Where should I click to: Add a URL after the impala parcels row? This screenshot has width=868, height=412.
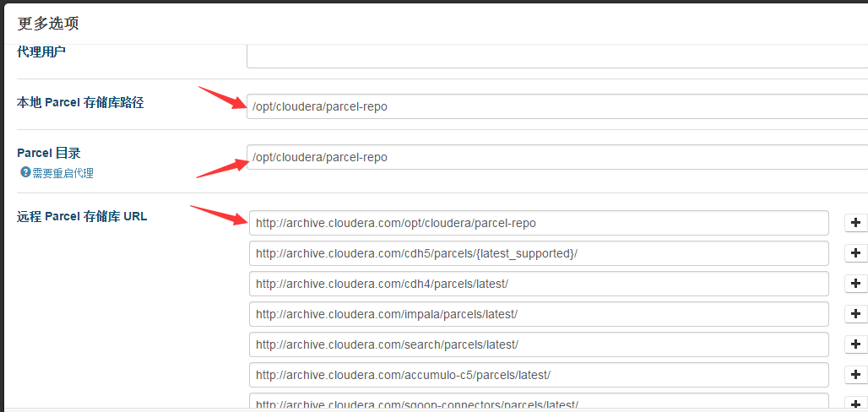856,314
